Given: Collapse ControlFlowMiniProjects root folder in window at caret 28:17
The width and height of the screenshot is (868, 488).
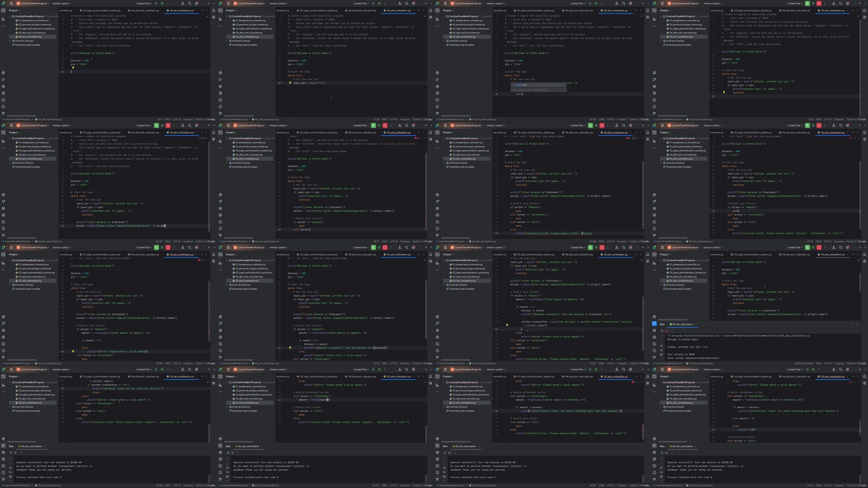Looking at the screenshot, I should pos(227,139).
